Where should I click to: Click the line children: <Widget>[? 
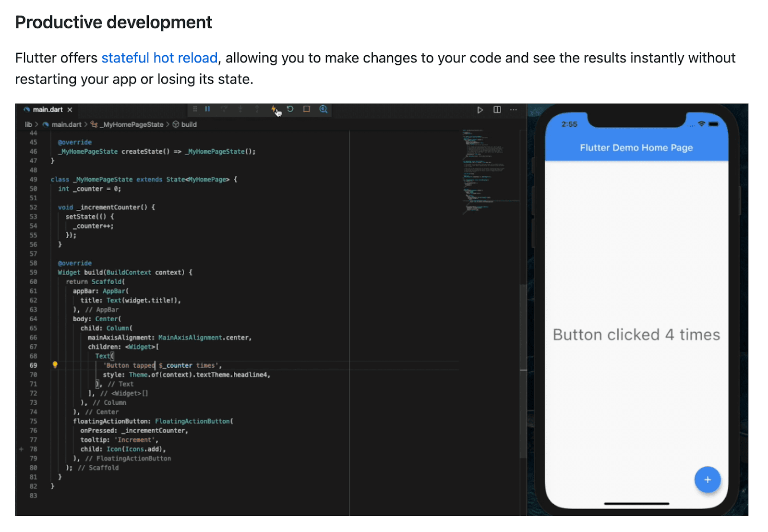pyautogui.click(x=123, y=347)
